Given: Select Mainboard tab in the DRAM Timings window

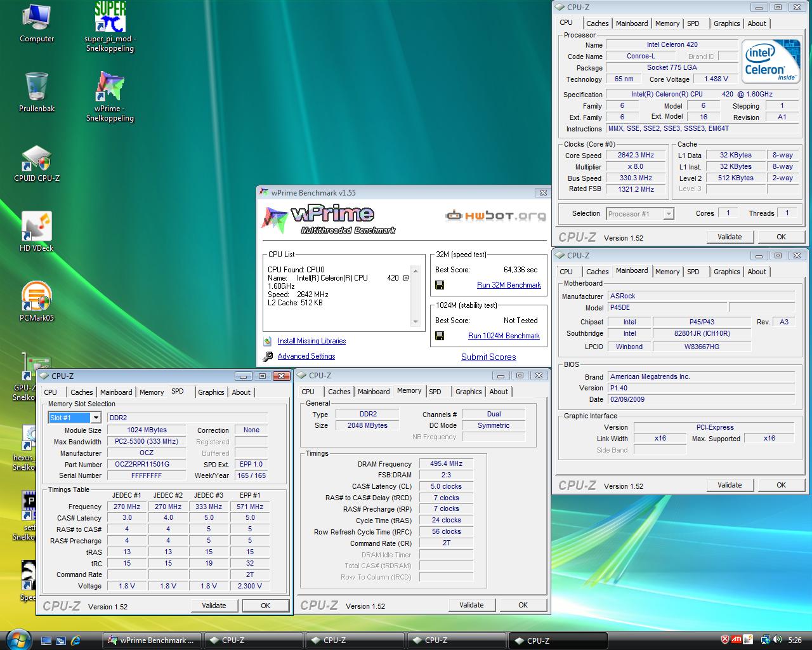Looking at the screenshot, I should click(374, 392).
